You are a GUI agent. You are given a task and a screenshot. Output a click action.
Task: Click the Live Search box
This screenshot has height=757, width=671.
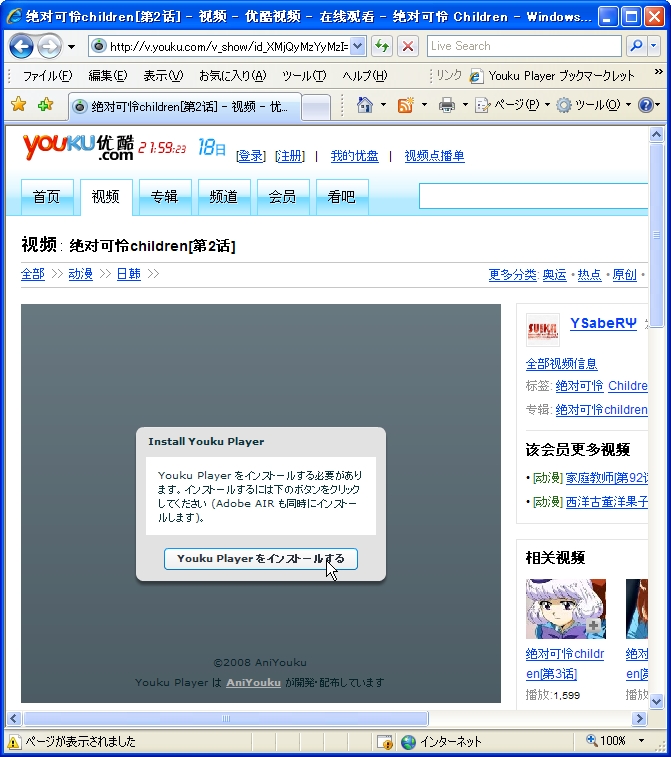pos(524,46)
